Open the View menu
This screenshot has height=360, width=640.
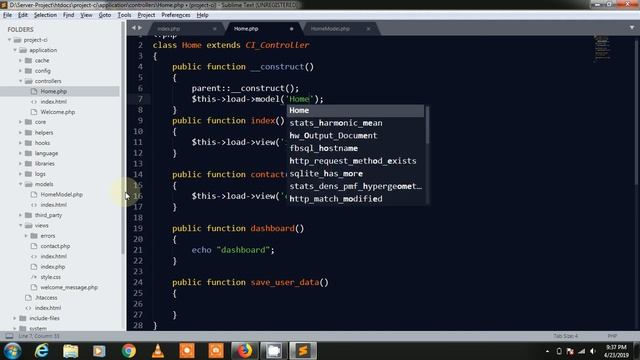86,15
